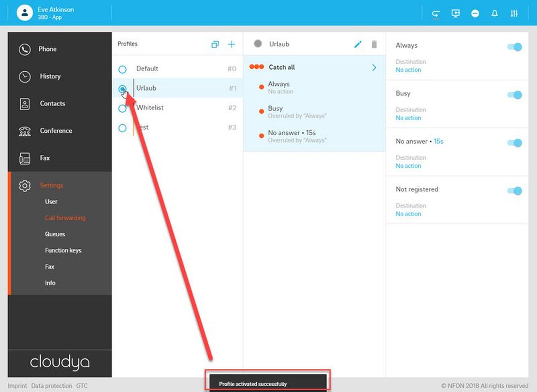
Task: Click the trash icon to delete Urlaub
Action: pyautogui.click(x=374, y=44)
